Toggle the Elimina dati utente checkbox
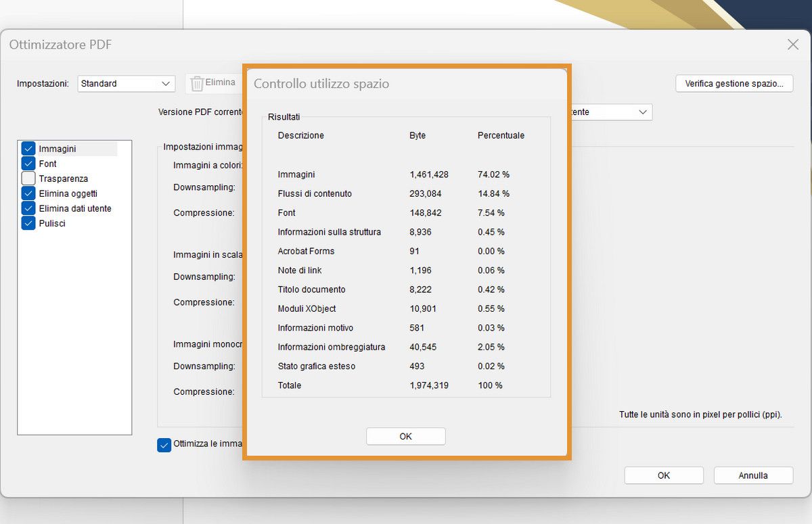The width and height of the screenshot is (812, 524). [28, 208]
